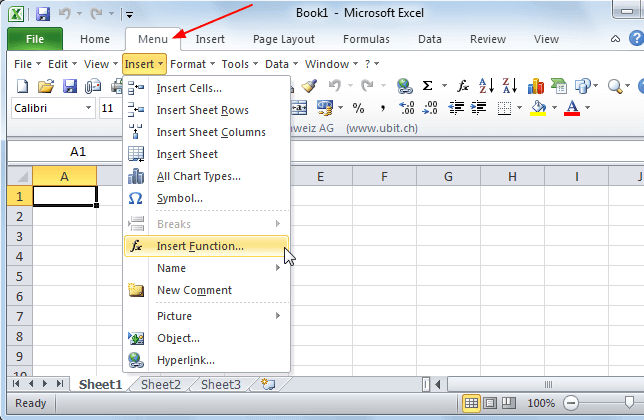The image size is (644, 420).
Task: Click the Decrease Decimal icon
Action: (x=430, y=108)
